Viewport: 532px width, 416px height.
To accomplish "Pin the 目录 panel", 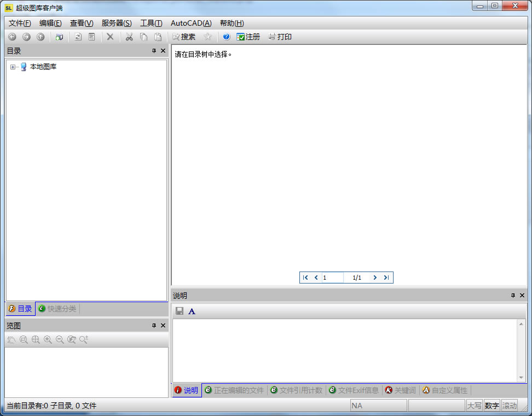I will point(154,50).
